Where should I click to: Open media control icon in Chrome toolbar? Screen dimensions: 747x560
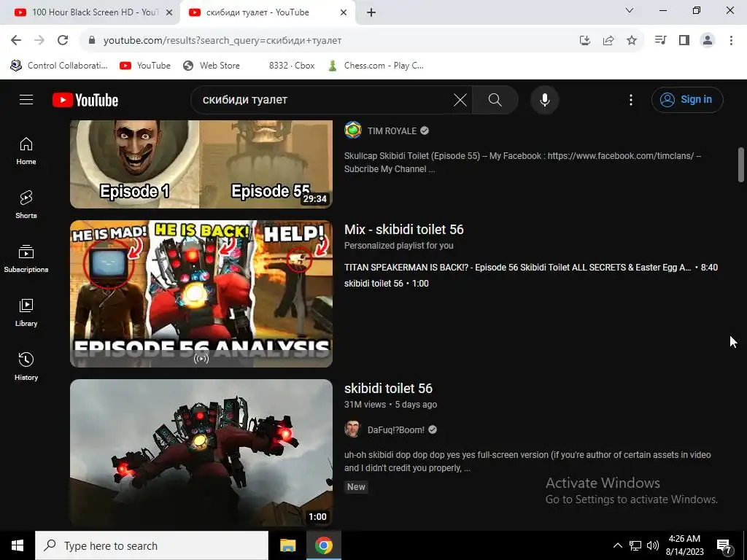660,40
